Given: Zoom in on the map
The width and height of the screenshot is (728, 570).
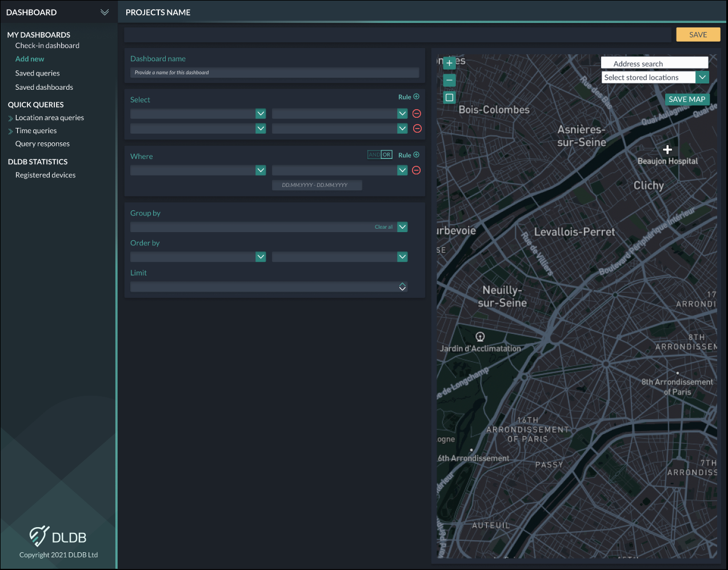Looking at the screenshot, I should 450,63.
